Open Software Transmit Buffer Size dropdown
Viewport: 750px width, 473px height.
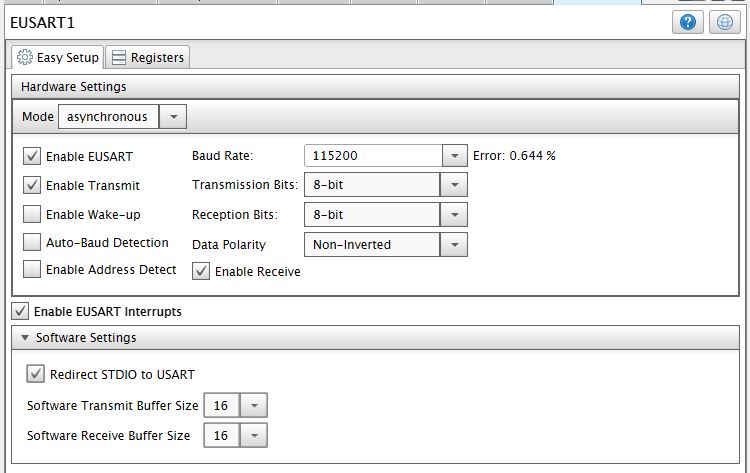(254, 405)
